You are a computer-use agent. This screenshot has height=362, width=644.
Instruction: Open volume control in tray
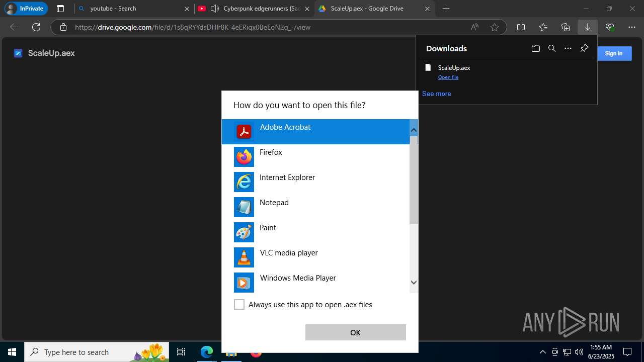(579, 352)
